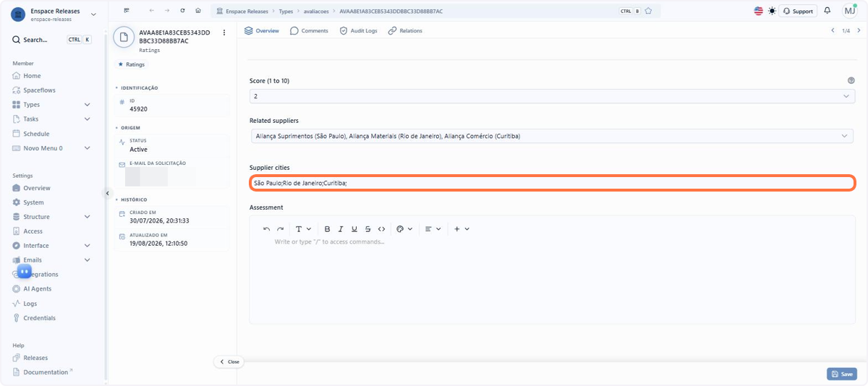This screenshot has height=386, width=868.
Task: Click the avaliacoes breadcrumb
Action: (x=317, y=11)
